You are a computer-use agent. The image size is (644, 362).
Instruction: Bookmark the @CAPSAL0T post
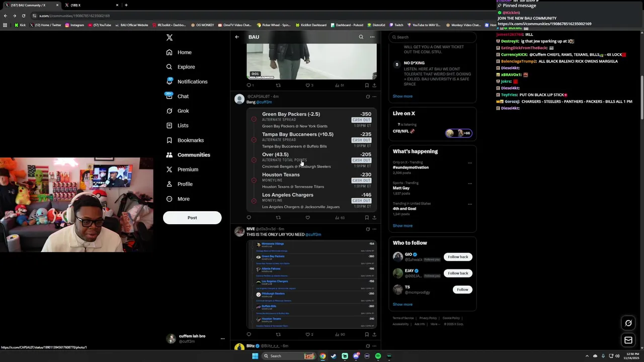click(367, 218)
